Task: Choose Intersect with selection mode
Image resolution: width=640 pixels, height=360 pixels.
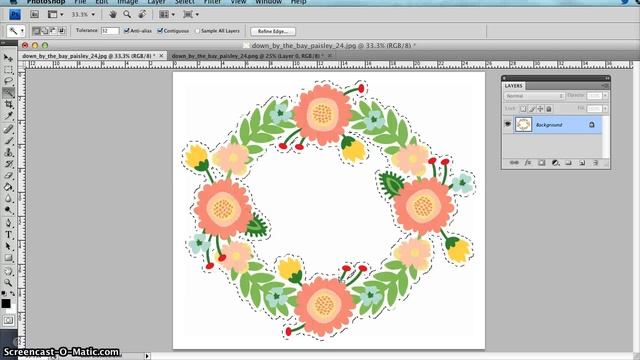Action: pyautogui.click(x=62, y=31)
